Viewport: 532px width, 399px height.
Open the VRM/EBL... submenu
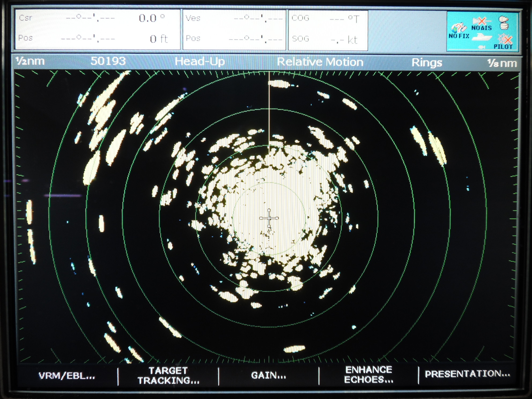coord(67,376)
